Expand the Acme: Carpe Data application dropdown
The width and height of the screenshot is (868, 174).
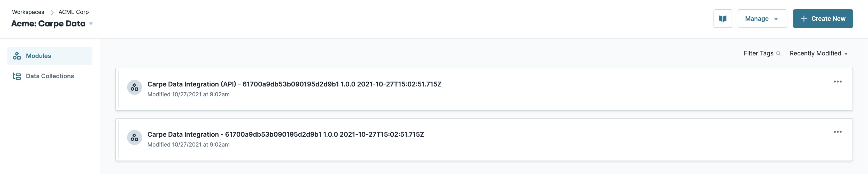click(91, 24)
